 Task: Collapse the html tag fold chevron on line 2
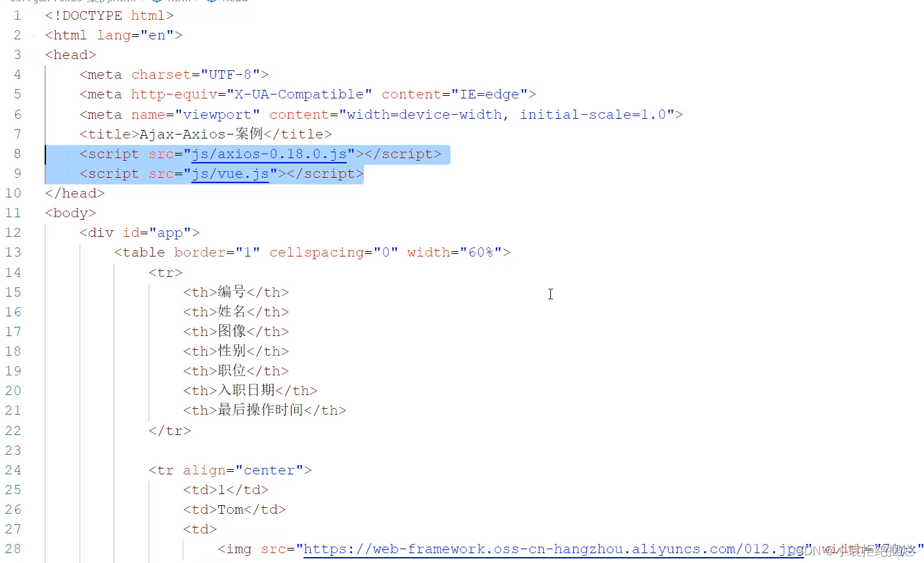coord(35,35)
